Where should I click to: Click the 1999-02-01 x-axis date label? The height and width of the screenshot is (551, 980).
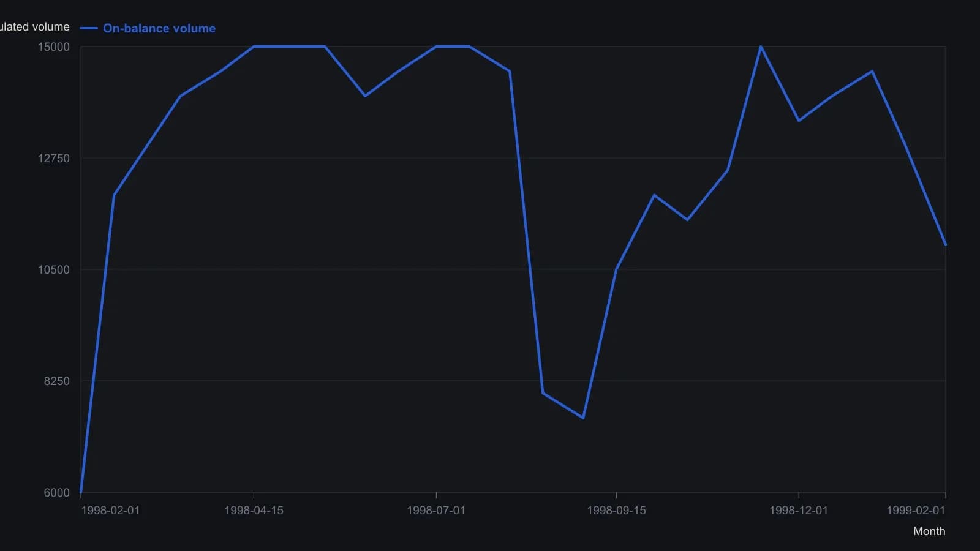[x=916, y=511]
